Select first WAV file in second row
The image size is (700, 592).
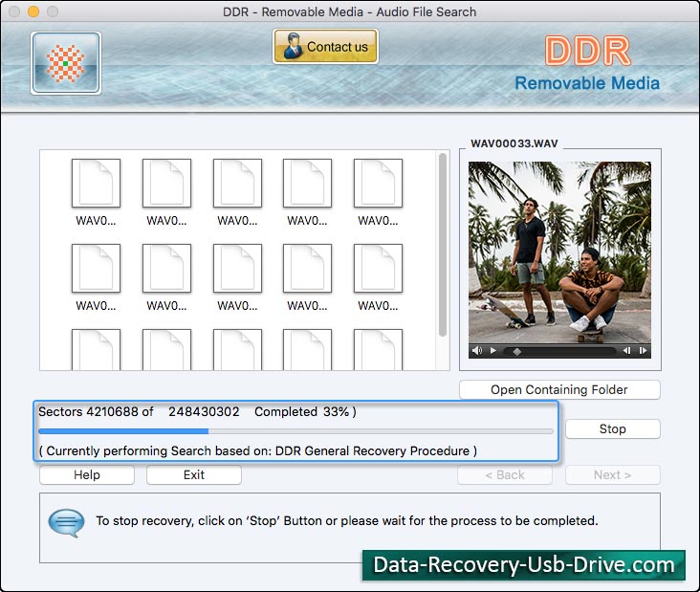(x=96, y=278)
